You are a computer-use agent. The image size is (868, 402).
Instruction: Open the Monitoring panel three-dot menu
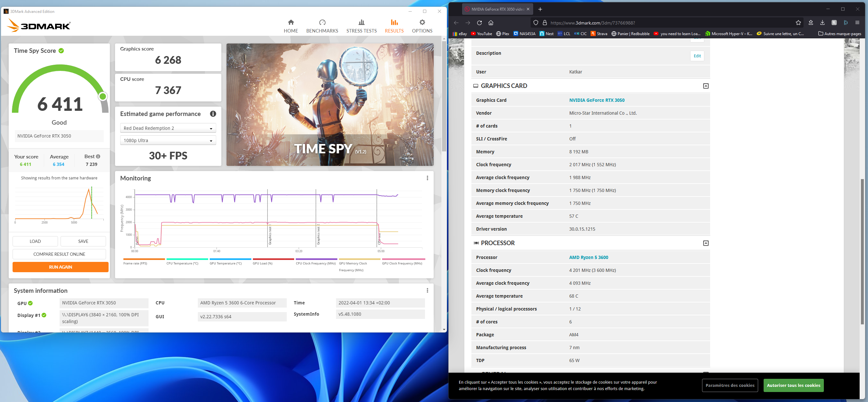(427, 178)
